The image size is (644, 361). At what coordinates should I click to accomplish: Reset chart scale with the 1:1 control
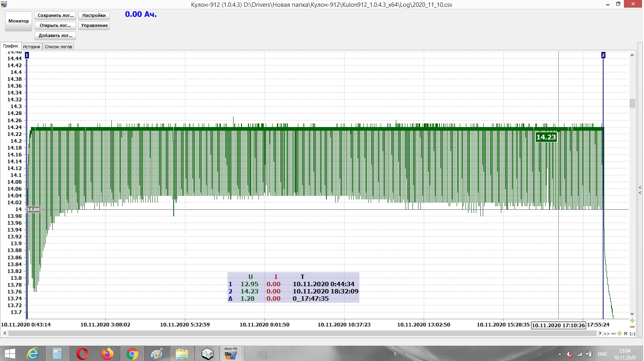pyautogui.click(x=632, y=334)
